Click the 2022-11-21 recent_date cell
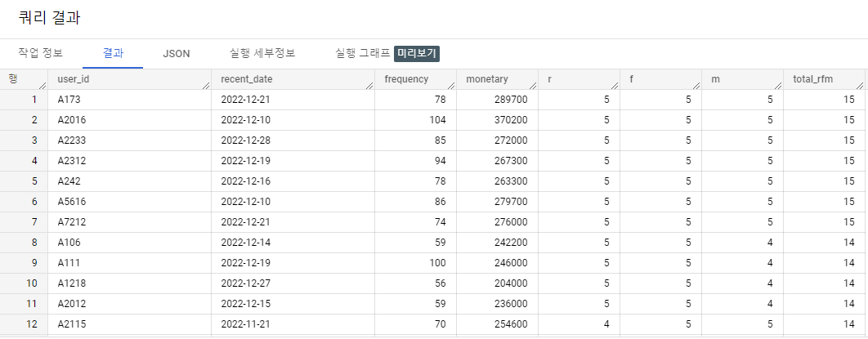This screenshot has height=339, width=868. tap(293, 324)
